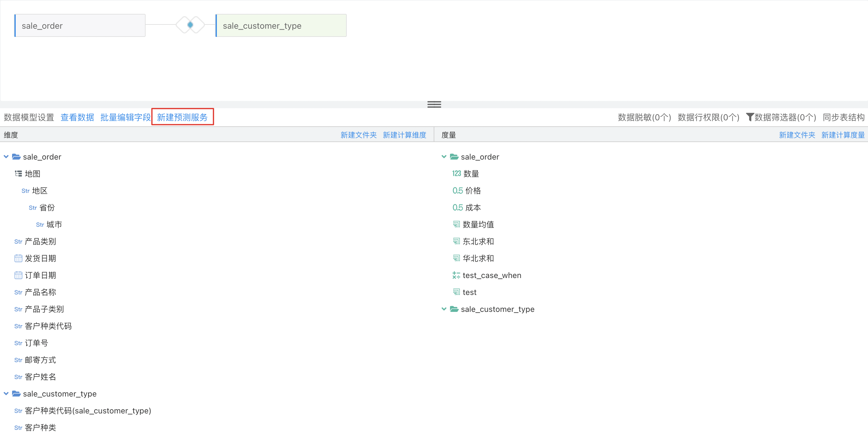Click 新建计算度量 link
This screenshot has width=868, height=437.
(843, 135)
